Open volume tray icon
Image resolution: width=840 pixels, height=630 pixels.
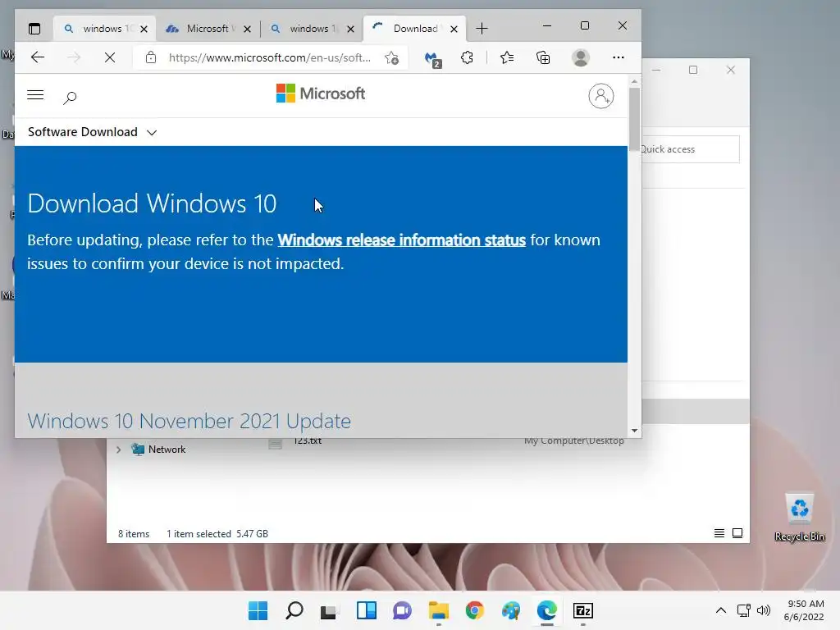coord(764,610)
